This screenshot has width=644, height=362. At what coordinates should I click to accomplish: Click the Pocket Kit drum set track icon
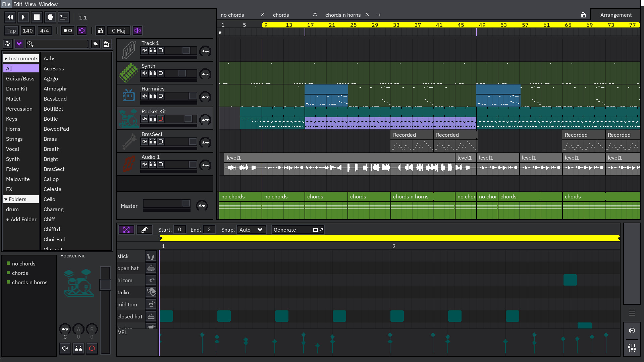point(128,118)
